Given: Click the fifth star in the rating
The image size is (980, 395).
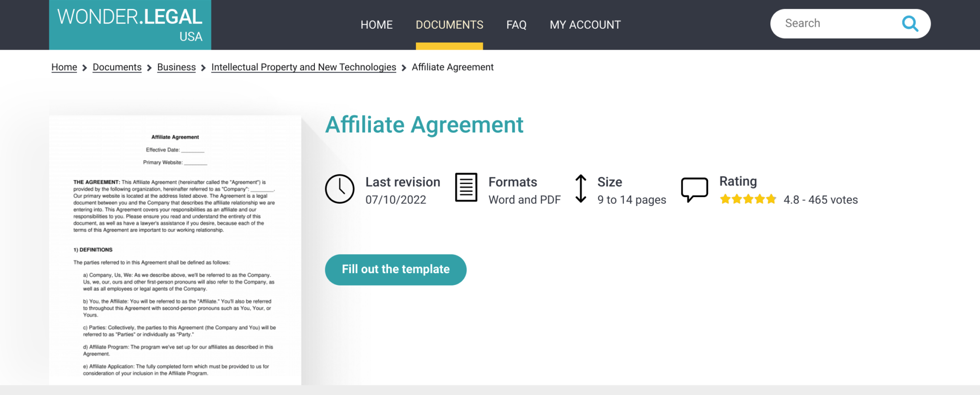Looking at the screenshot, I should click(771, 199).
